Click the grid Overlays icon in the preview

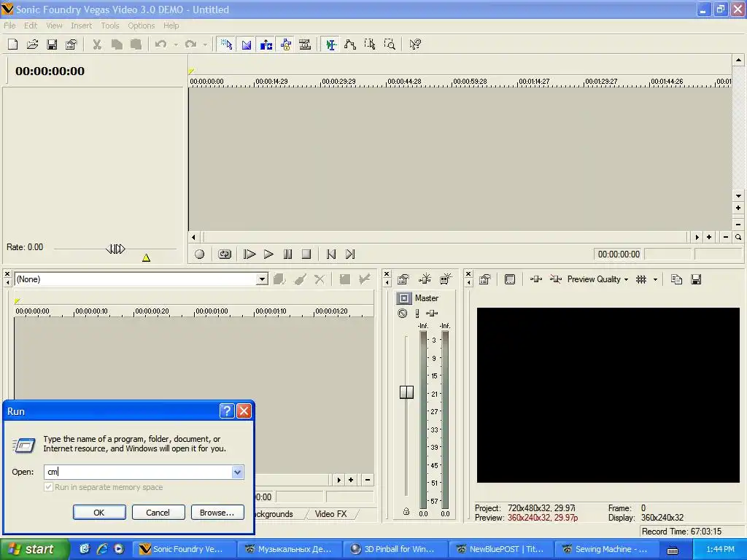pyautogui.click(x=641, y=279)
